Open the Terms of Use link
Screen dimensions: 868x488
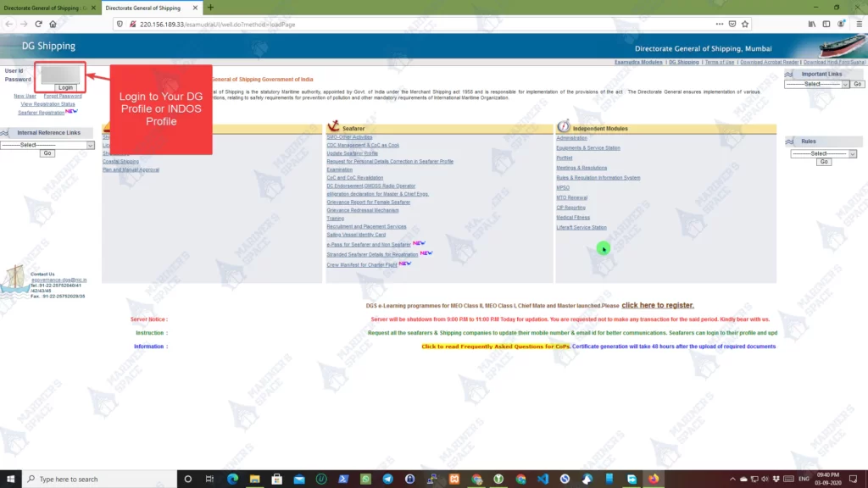point(719,62)
